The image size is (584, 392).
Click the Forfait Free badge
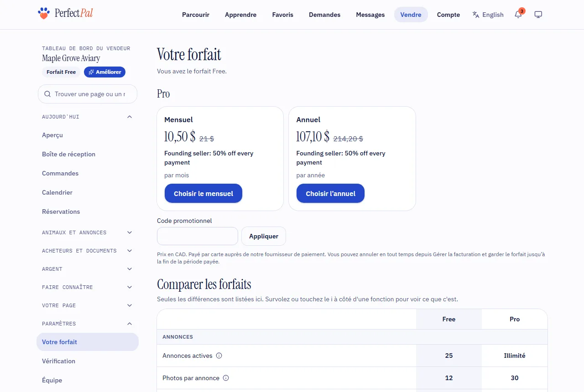click(x=61, y=72)
